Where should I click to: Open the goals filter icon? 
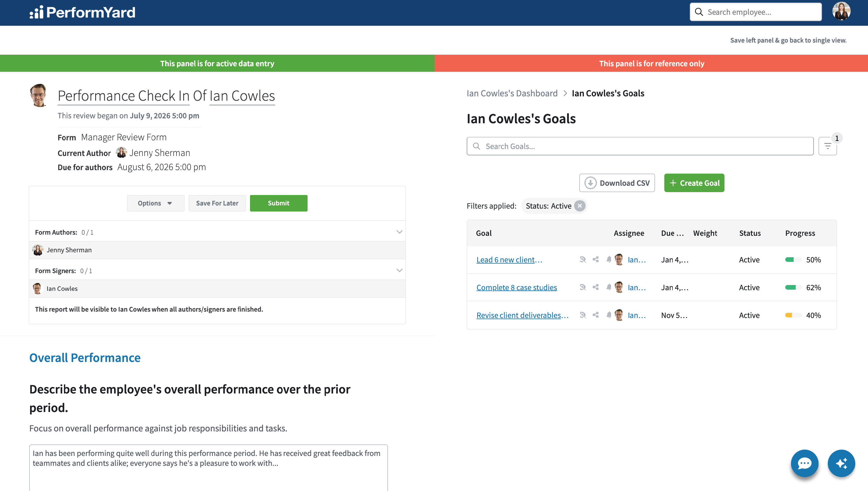click(x=827, y=146)
